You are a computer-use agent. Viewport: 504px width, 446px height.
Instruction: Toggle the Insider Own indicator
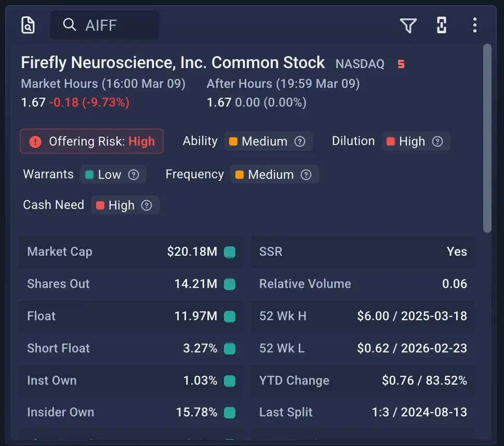coord(229,412)
